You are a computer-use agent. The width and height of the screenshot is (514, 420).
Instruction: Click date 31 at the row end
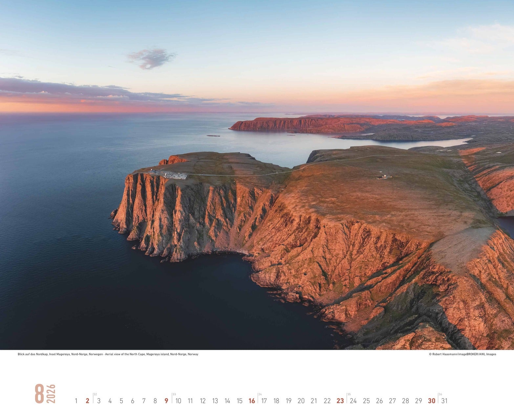click(444, 401)
